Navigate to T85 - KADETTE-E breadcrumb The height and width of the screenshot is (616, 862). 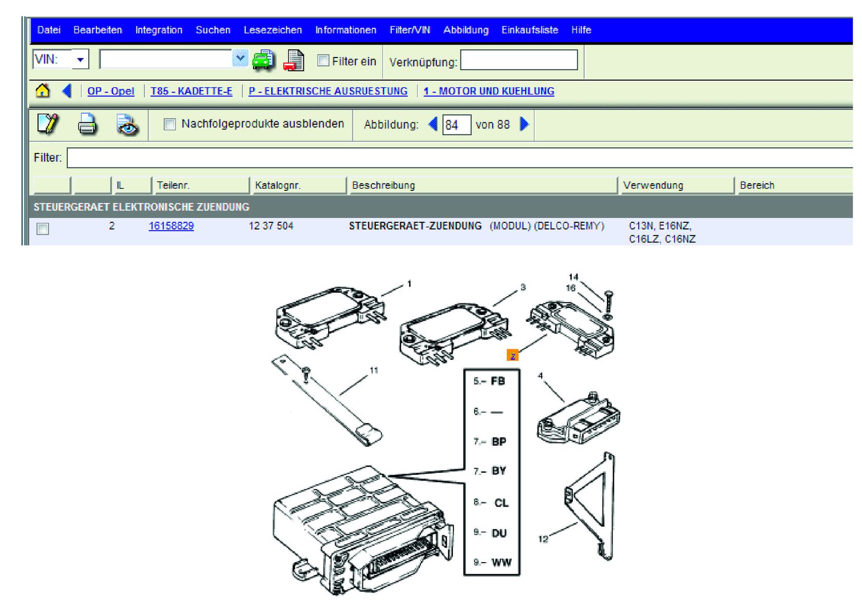[x=191, y=91]
